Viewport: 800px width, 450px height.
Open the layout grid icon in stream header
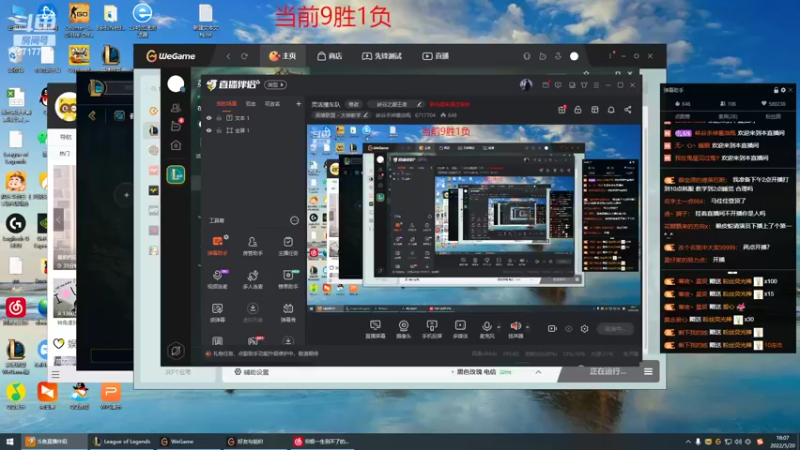click(x=595, y=110)
